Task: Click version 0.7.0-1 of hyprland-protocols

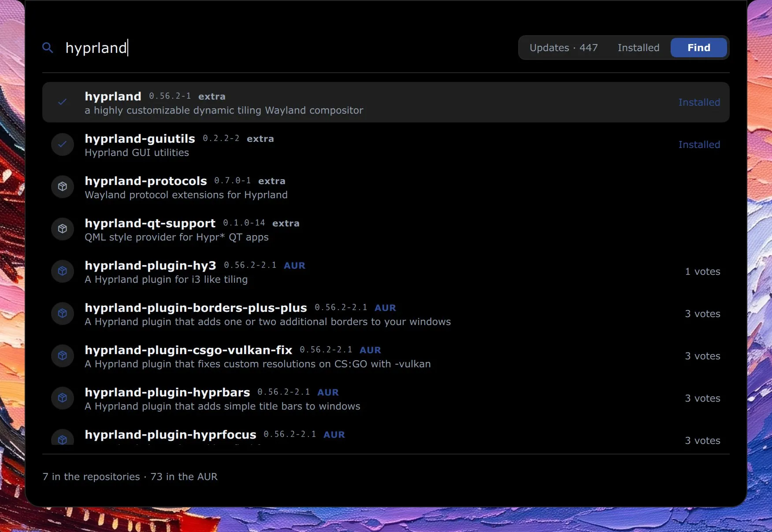Action: tap(232, 181)
